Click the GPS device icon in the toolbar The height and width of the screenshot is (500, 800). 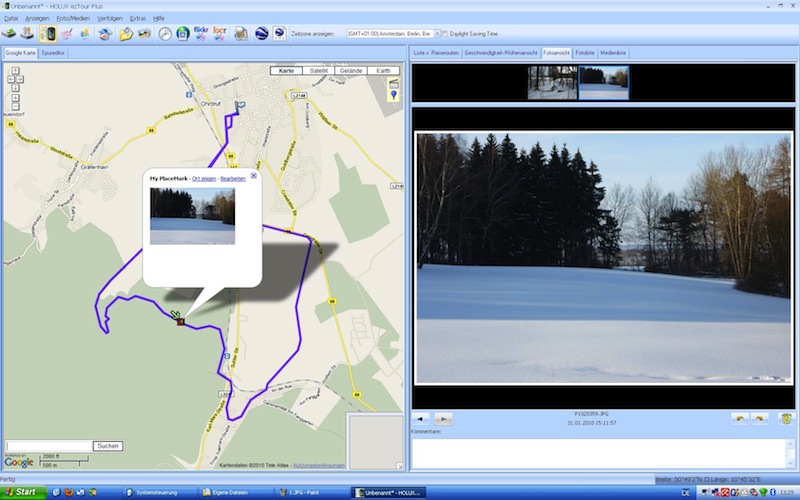pyautogui.click(x=48, y=33)
